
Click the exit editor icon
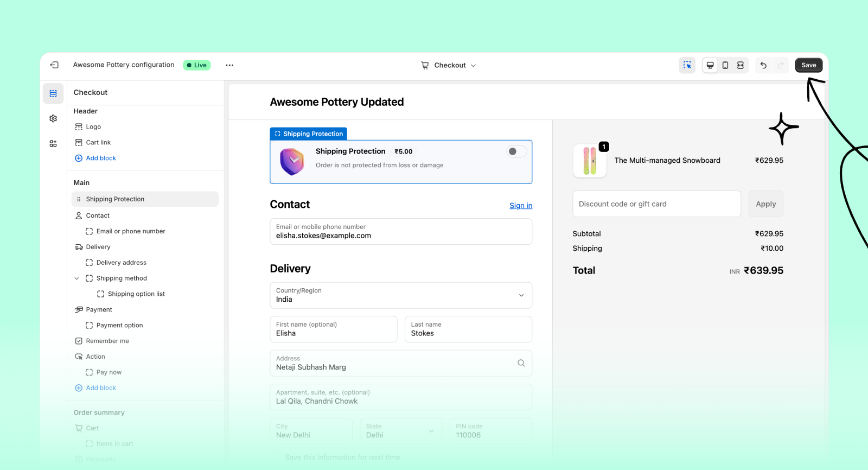tap(54, 65)
